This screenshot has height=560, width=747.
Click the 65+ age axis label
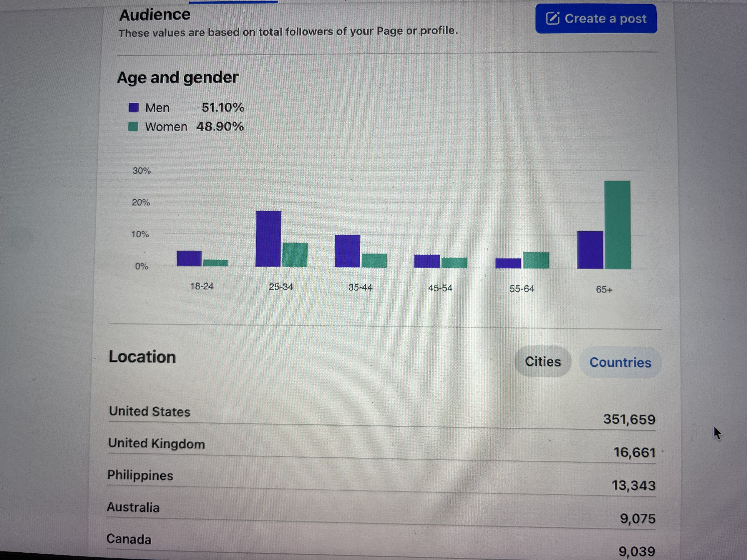click(x=604, y=290)
